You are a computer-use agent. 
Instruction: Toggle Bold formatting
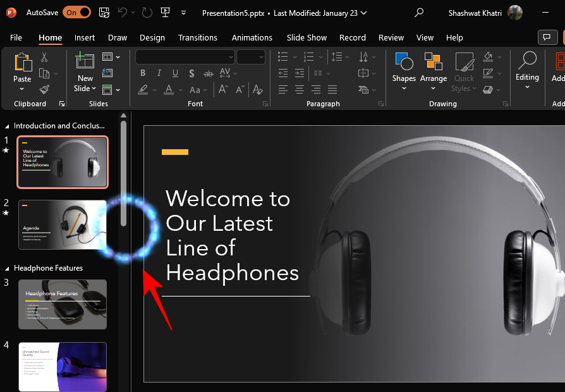coord(143,73)
